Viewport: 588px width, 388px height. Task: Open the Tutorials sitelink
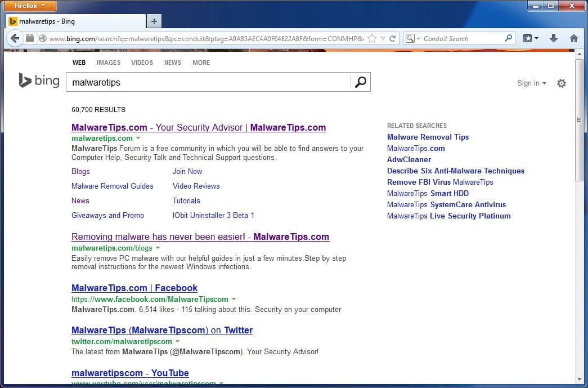tap(186, 200)
